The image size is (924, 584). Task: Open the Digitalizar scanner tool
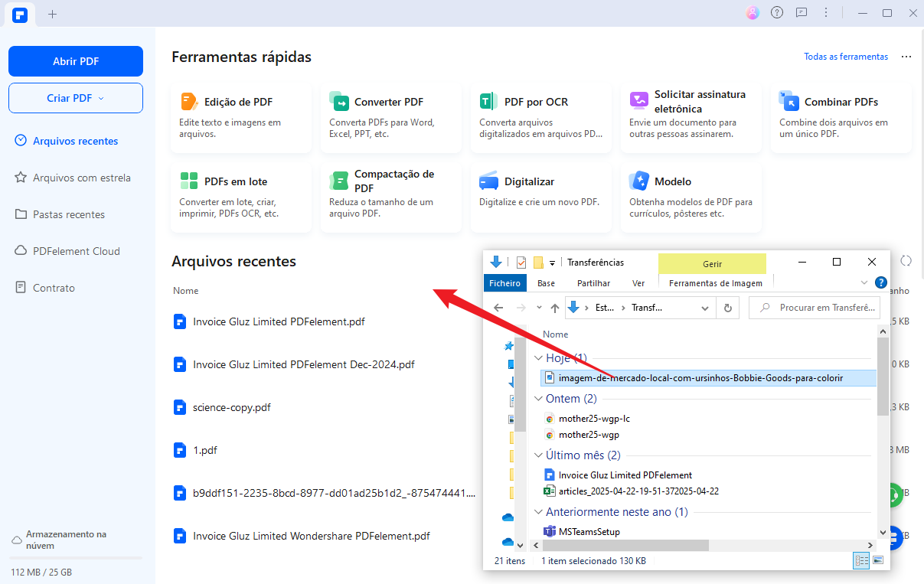[x=541, y=197]
